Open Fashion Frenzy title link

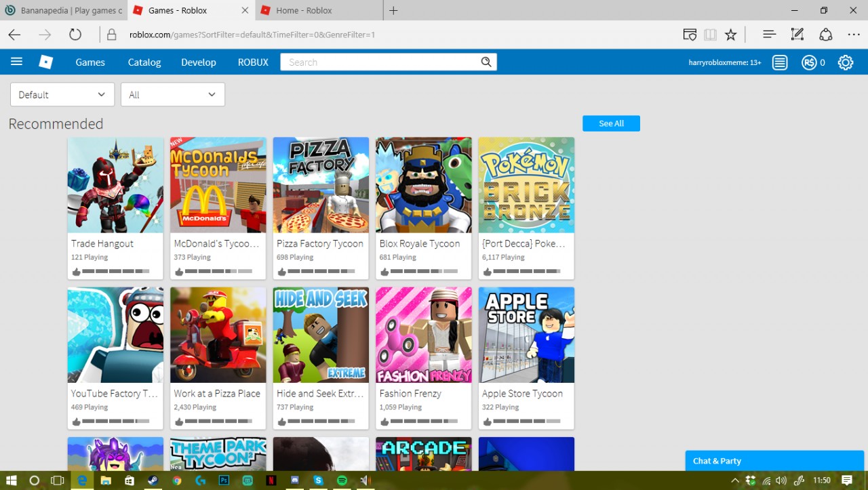pos(410,393)
